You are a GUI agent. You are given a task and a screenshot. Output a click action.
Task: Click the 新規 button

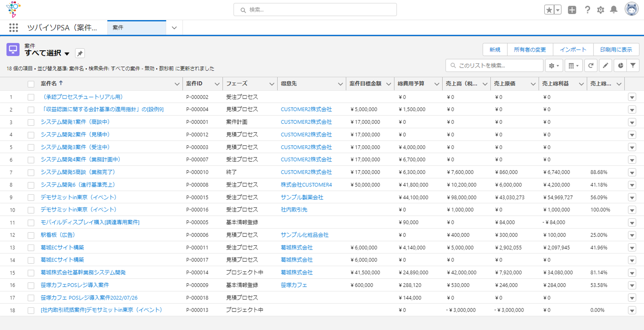coord(495,50)
